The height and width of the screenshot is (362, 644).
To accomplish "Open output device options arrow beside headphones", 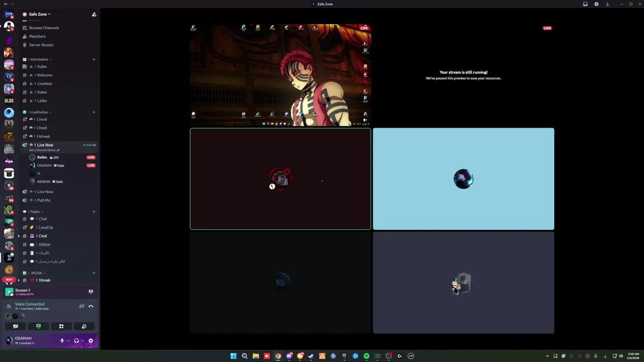I will pyautogui.click(x=83, y=341).
